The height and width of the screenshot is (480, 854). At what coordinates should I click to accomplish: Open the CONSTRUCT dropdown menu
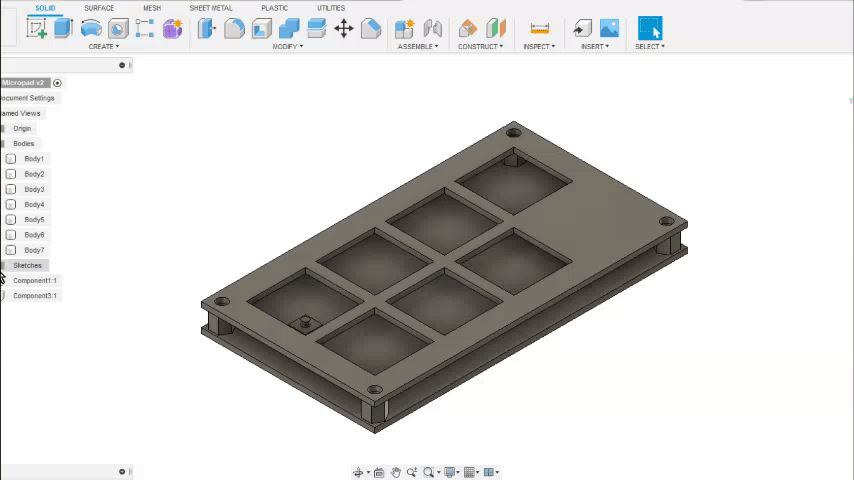(x=480, y=46)
